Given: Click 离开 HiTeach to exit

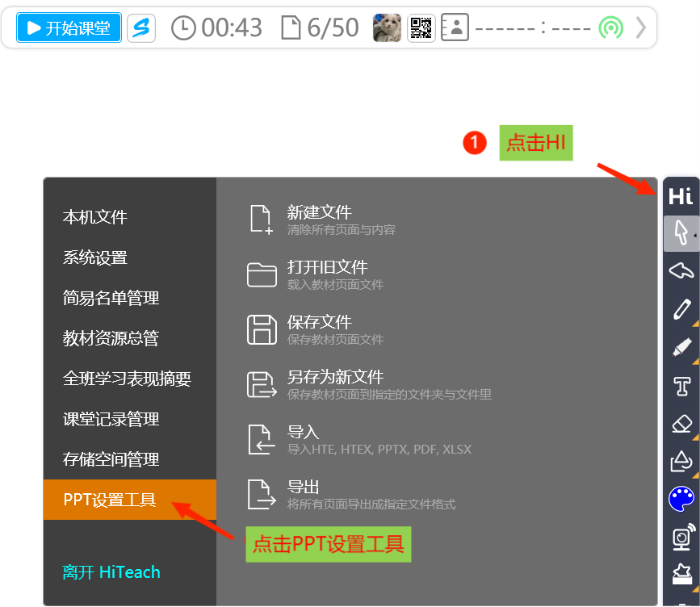Looking at the screenshot, I should point(111,572).
